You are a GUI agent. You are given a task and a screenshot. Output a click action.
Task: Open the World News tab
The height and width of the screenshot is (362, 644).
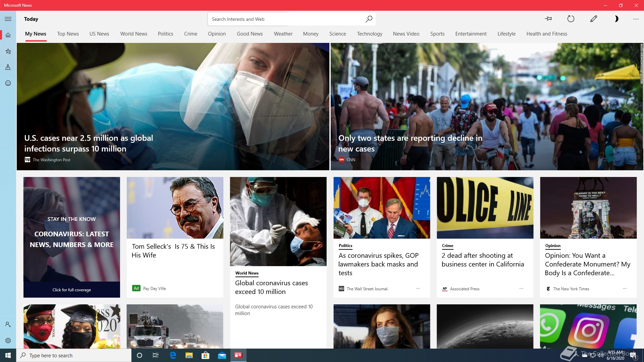(133, 34)
